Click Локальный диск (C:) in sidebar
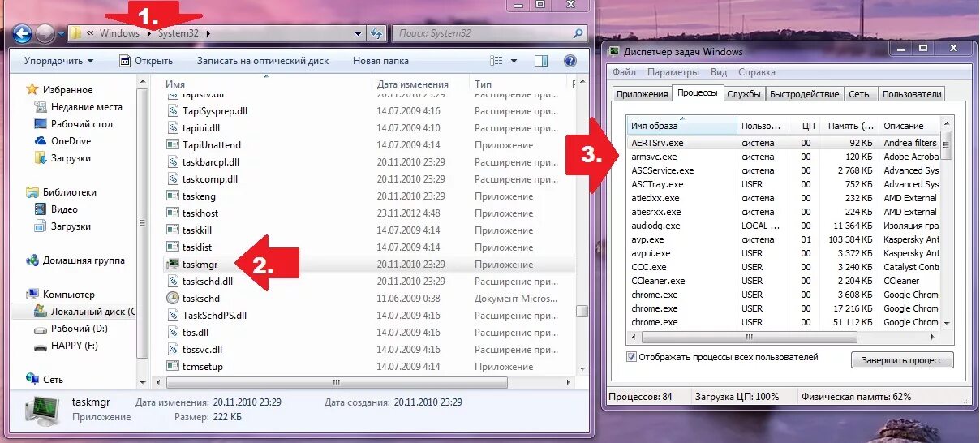The height and width of the screenshot is (443, 980). [85, 312]
